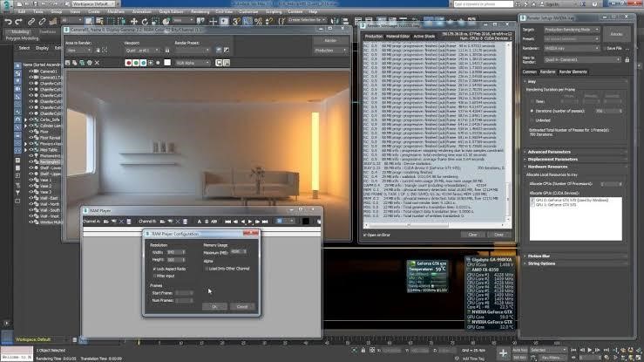Toggle the Lock Aspect Ratio checkbox

click(x=155, y=269)
